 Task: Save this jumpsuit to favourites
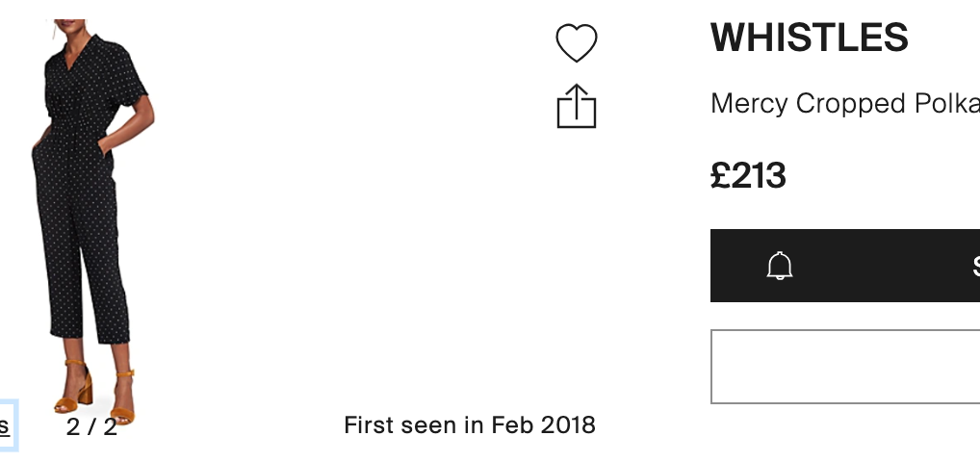click(x=577, y=43)
